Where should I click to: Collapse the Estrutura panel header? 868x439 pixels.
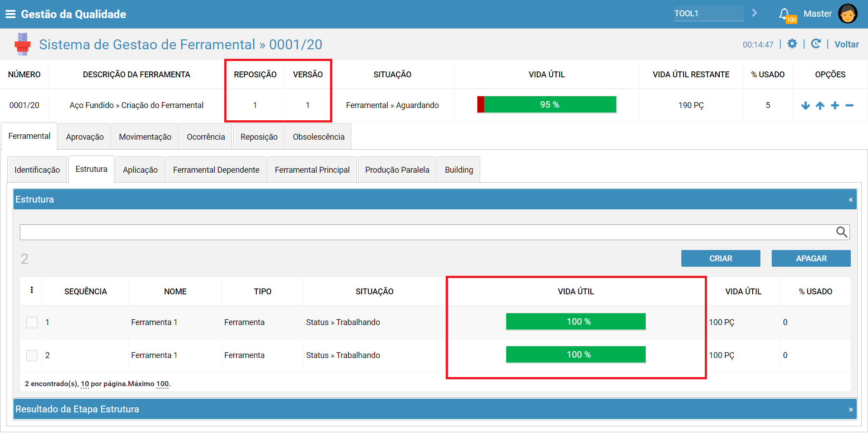850,199
